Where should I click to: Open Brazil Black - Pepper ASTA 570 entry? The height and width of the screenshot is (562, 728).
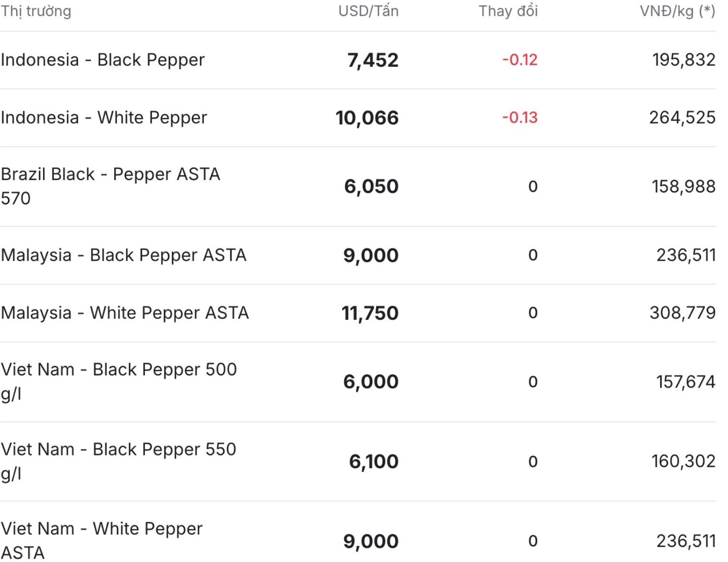point(110,186)
